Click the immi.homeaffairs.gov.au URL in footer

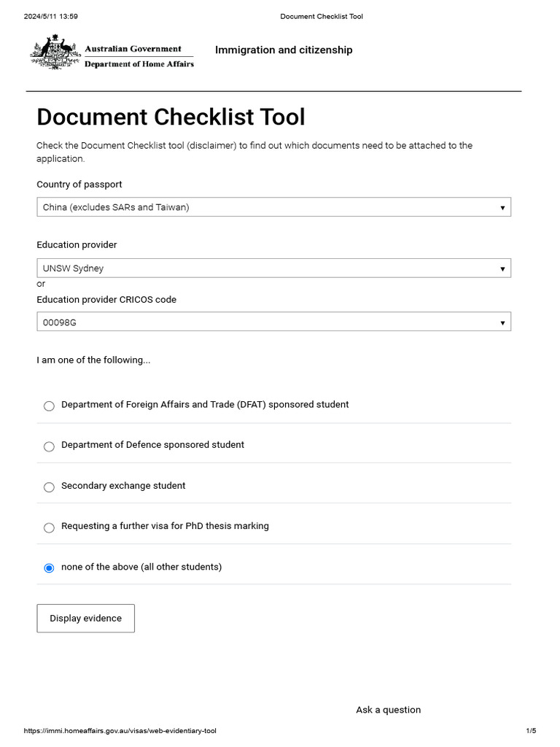coord(120,731)
